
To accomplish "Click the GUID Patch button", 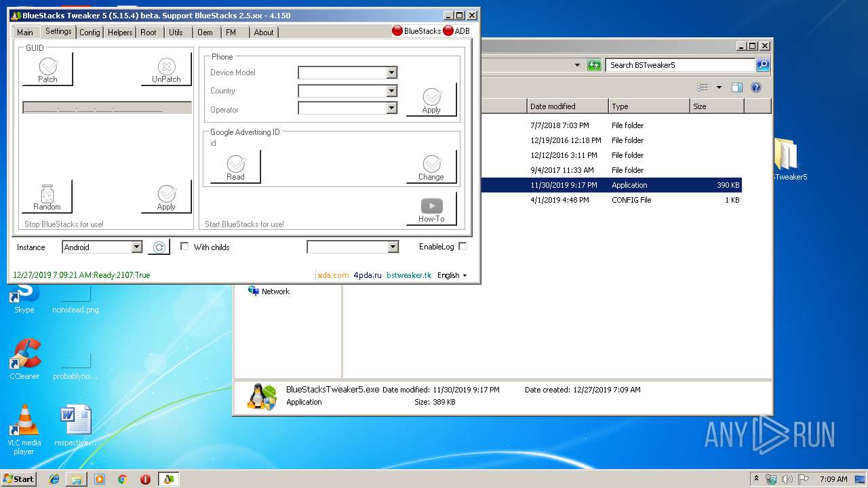I will tap(47, 69).
